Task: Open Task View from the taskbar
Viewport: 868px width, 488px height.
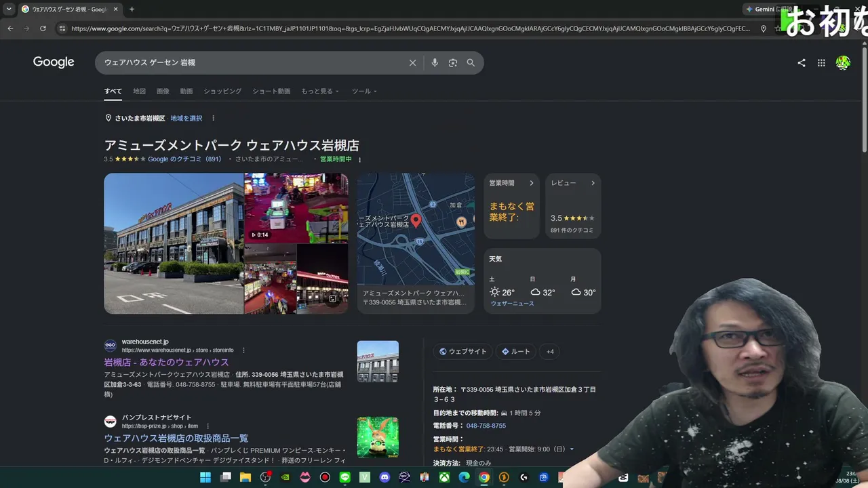Action: click(x=226, y=477)
